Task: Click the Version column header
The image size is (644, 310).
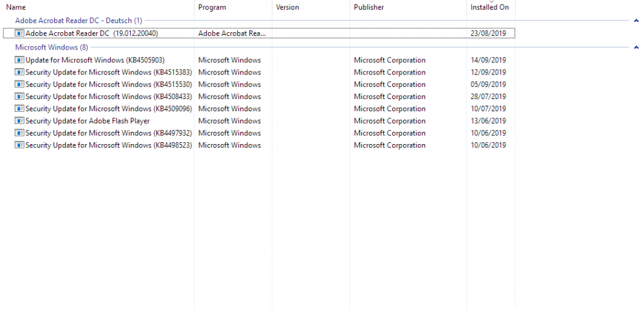Action: pyautogui.click(x=287, y=8)
